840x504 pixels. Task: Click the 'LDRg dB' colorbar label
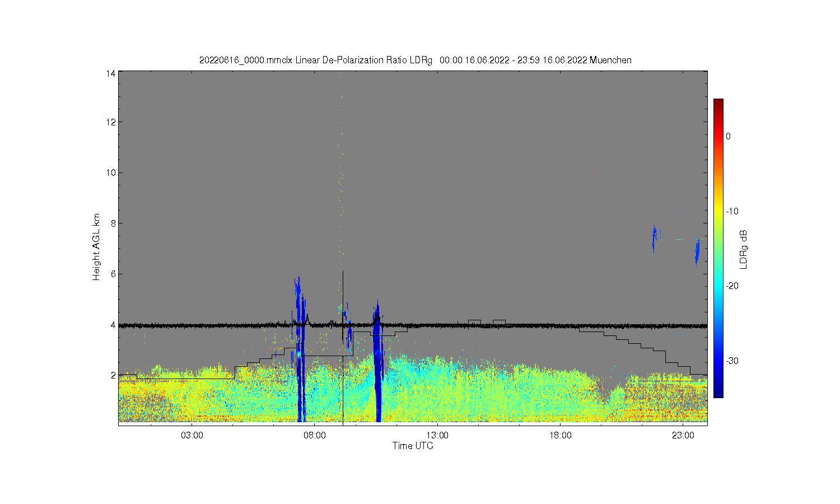click(744, 250)
